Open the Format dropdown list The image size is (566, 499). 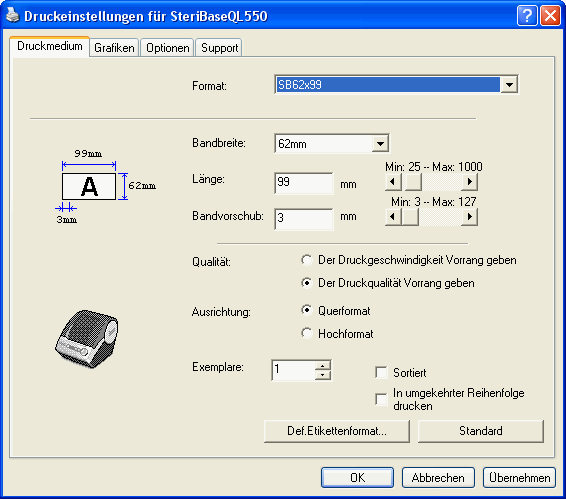pos(509,85)
